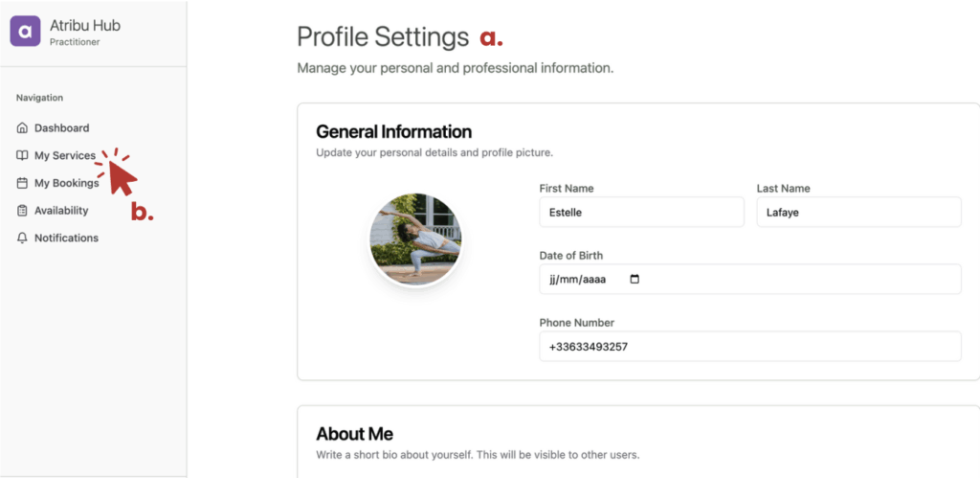Screen dimensions: 980x478
Task: Open the Notifications menu item
Action: 66,239
